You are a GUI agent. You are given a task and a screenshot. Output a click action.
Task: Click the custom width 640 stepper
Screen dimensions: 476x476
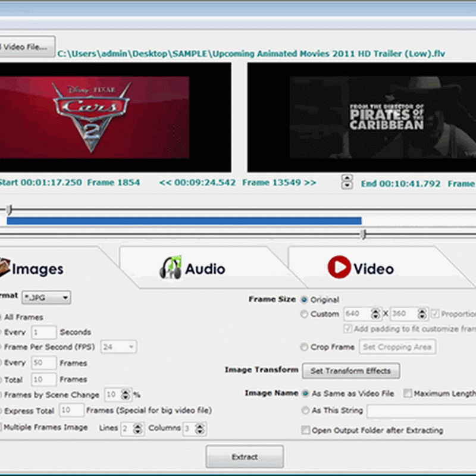[x=375, y=314]
